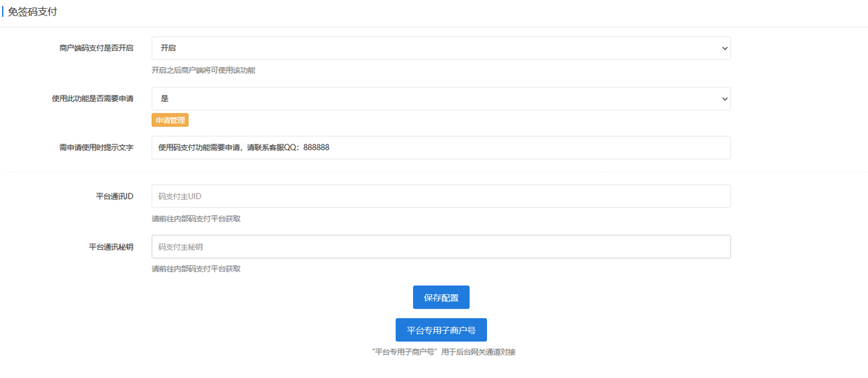Screen dimensions: 868x378
Task: Click the 平台通讯秘钥 label
Action: point(111,247)
